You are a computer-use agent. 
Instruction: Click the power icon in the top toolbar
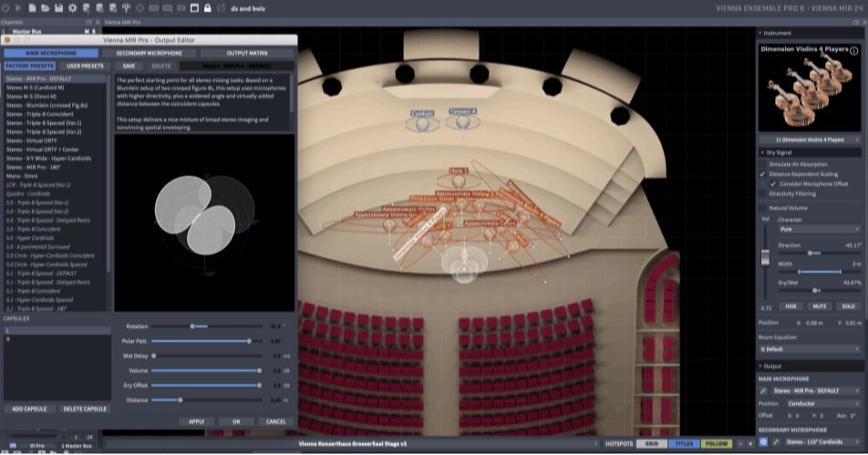(x=6, y=7)
